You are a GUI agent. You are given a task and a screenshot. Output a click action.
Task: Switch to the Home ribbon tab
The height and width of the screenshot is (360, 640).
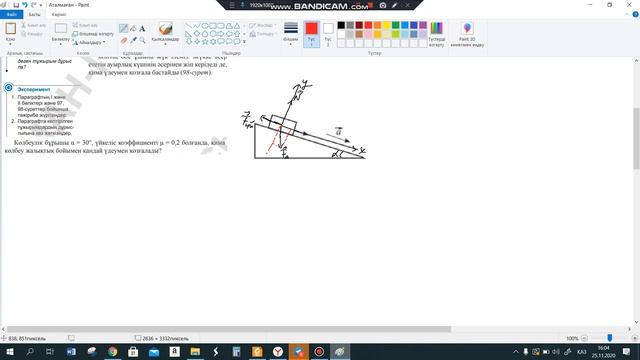click(x=34, y=14)
